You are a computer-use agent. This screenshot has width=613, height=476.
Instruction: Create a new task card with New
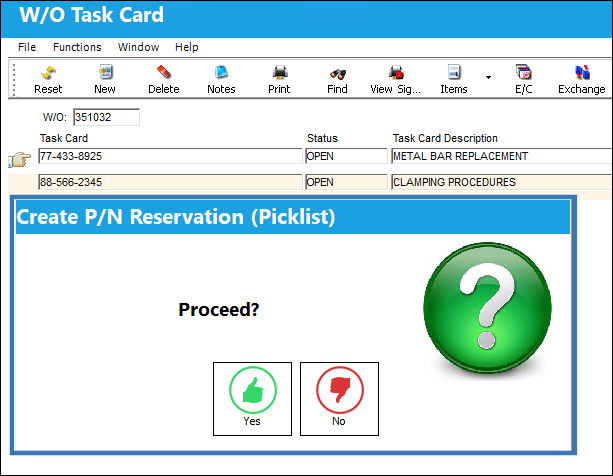coord(105,80)
